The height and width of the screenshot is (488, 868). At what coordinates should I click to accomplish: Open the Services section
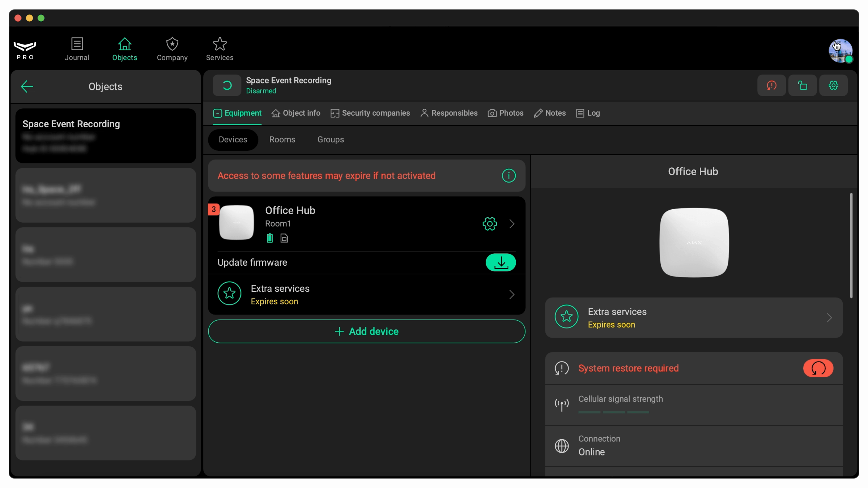coord(220,49)
